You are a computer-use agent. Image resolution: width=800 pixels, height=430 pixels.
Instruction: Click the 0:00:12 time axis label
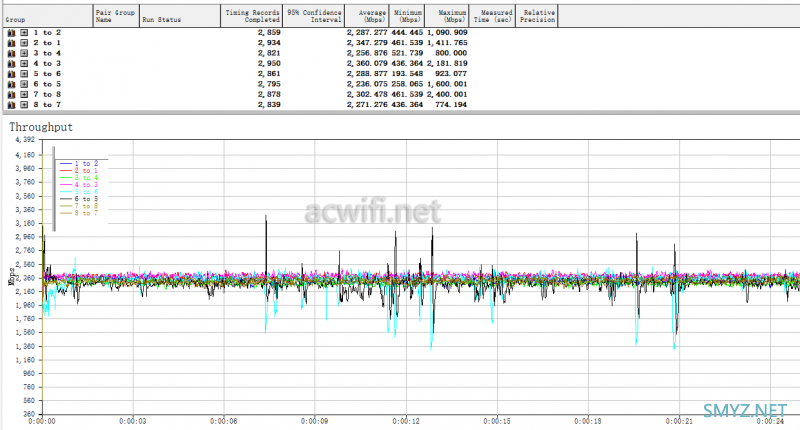[x=406, y=421]
